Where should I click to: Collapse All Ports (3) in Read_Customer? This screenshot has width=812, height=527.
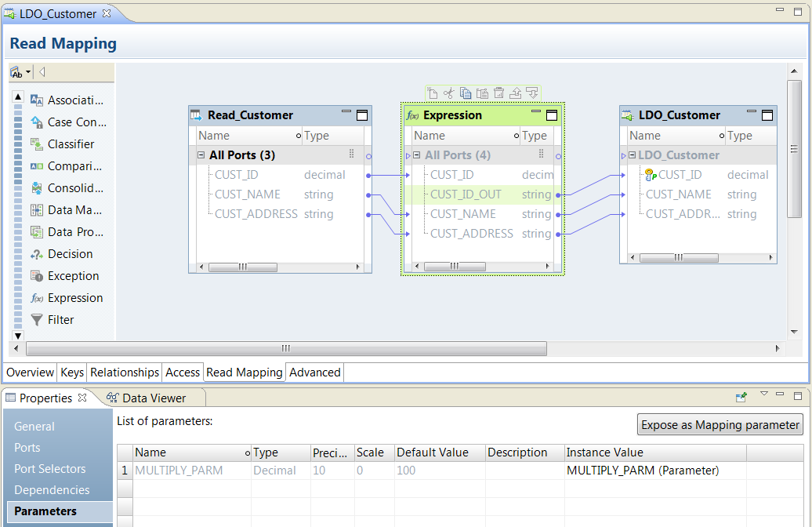[x=201, y=155]
